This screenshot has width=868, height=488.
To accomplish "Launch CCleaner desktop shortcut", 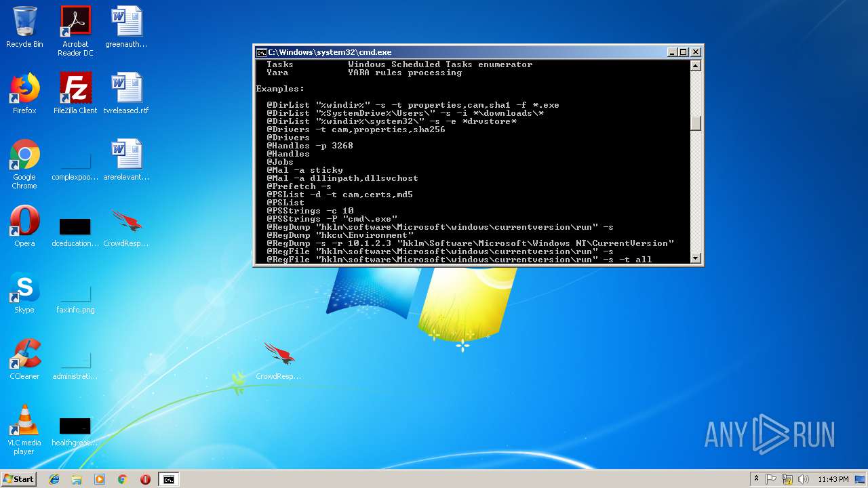I will coord(24,359).
